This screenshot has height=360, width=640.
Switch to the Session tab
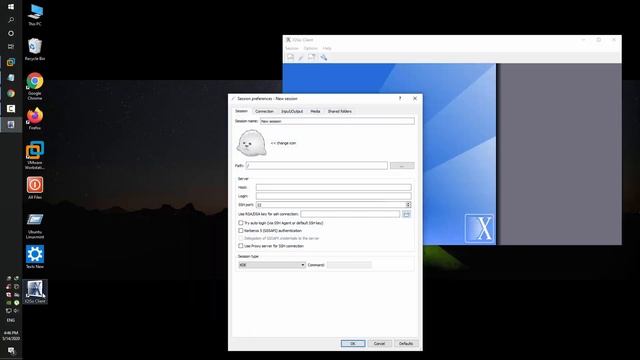[x=241, y=111]
